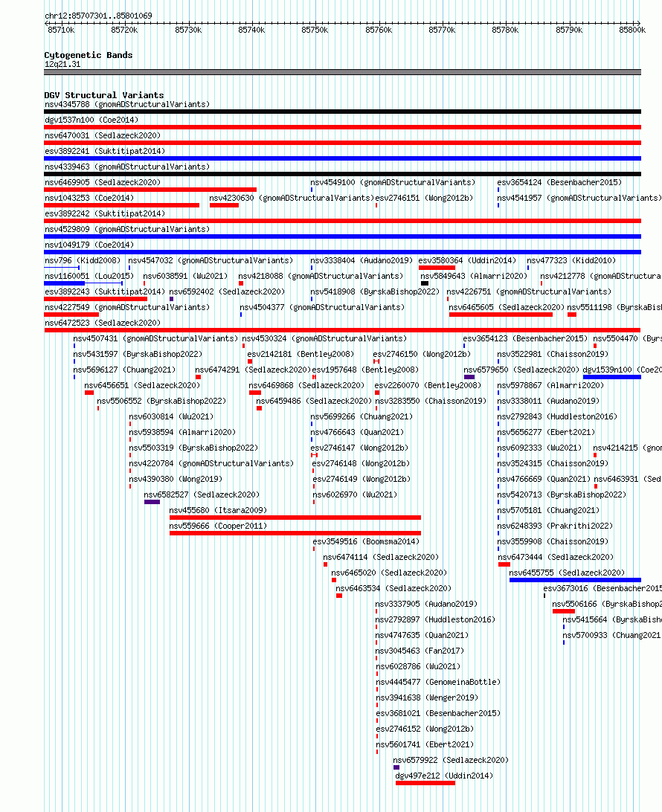Image resolution: width=662 pixels, height=812 pixels.
Task: Click the purple nsv6579922 variant bar
Action: (396, 767)
